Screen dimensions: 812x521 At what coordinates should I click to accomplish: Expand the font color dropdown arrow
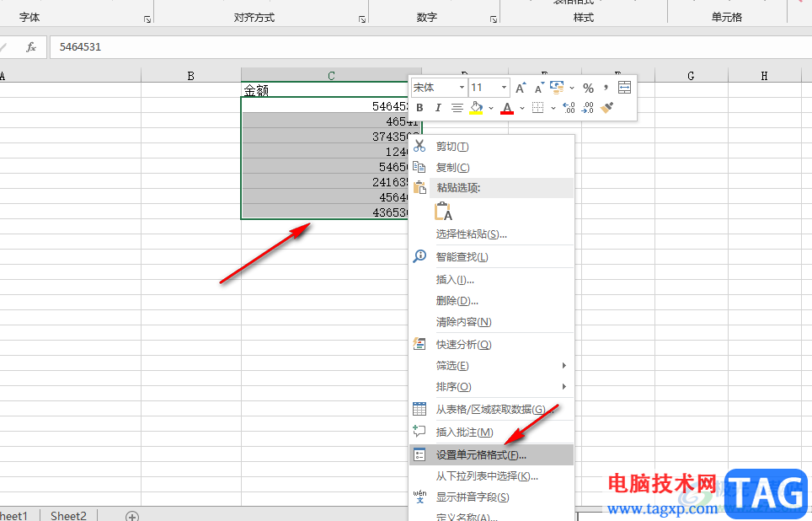click(522, 109)
